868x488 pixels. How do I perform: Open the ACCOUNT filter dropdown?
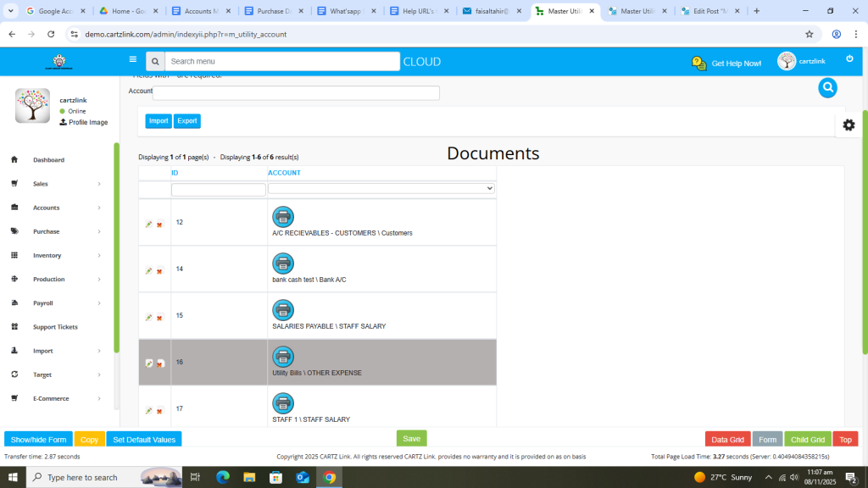[381, 188]
